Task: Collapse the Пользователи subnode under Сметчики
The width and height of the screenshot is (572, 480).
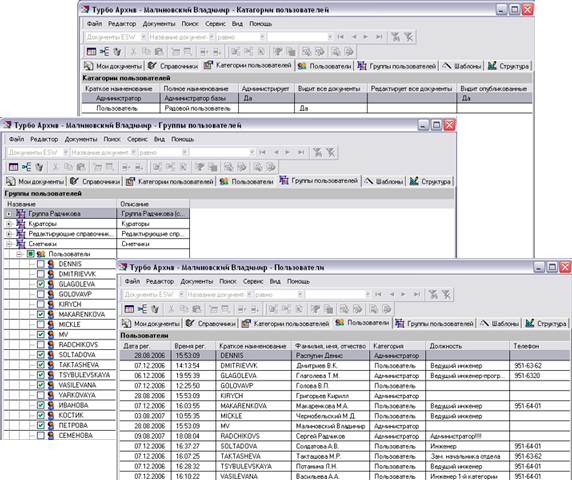Action: (x=19, y=254)
